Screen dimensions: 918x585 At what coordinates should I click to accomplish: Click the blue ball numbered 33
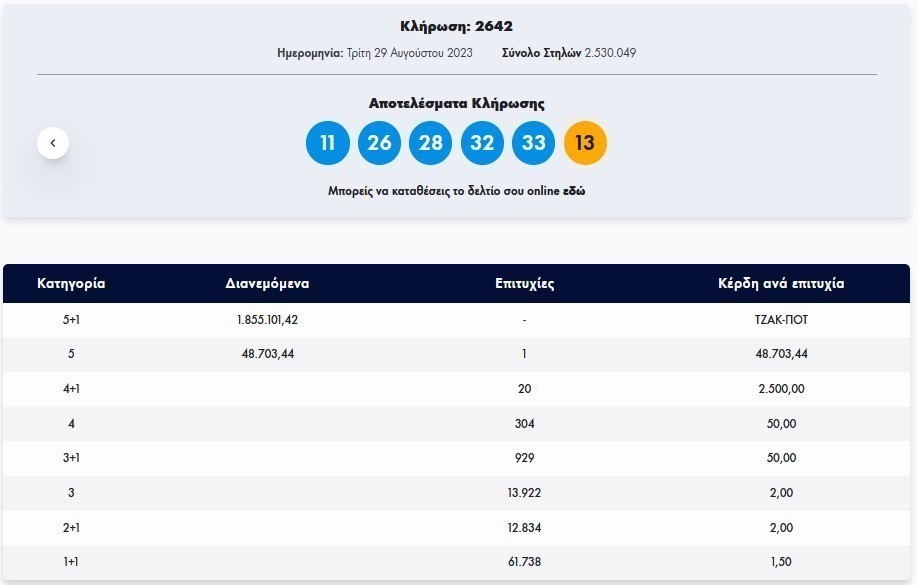(x=534, y=143)
